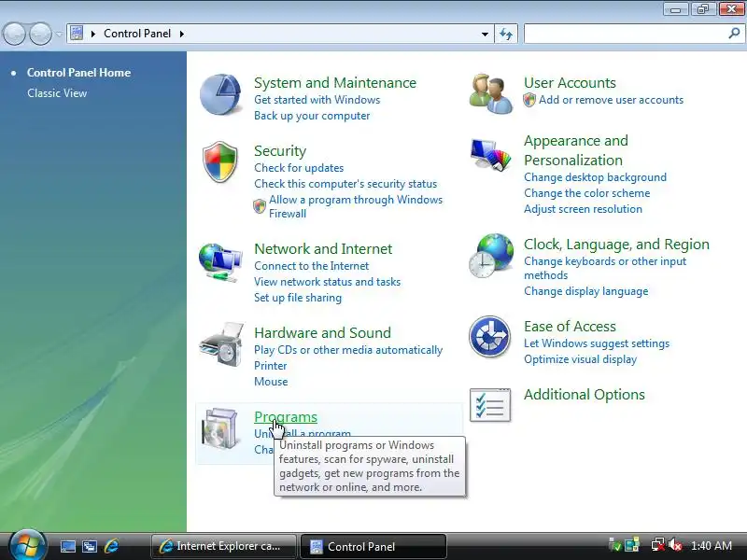The image size is (747, 560).
Task: Click Get started with Windows
Action: [317, 100]
